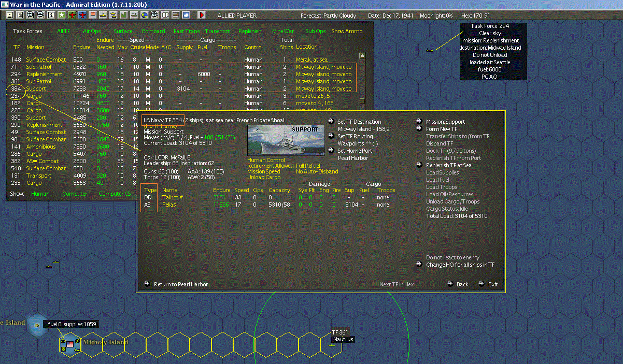This screenshot has width=623, height=364.
Task: Click the red plane on blue icon
Action: [82, 15]
